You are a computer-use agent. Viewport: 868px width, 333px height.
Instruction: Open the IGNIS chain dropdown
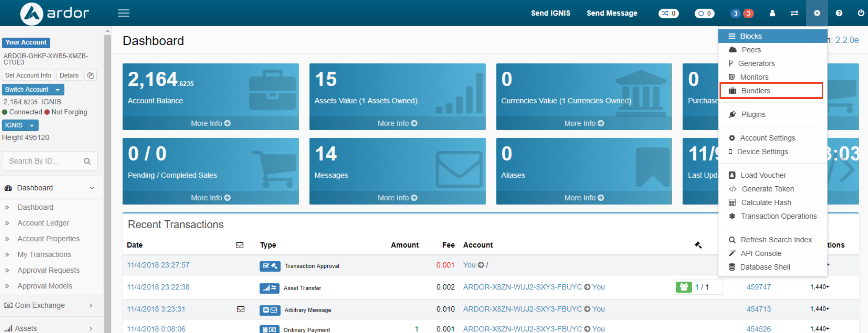click(x=32, y=125)
